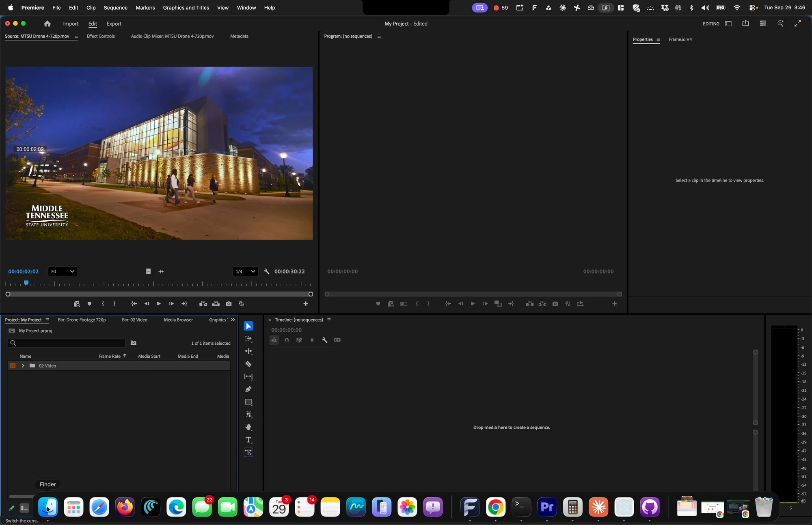This screenshot has width=812, height=525.
Task: Open the Timeline panel hamburger menu
Action: click(329, 320)
